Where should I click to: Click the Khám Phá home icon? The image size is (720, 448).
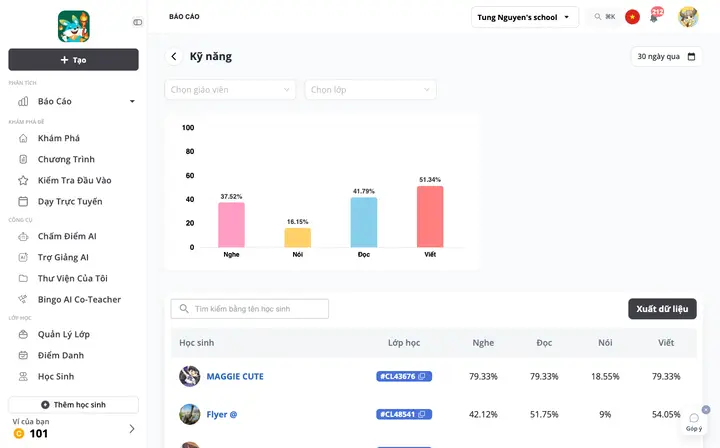23,138
